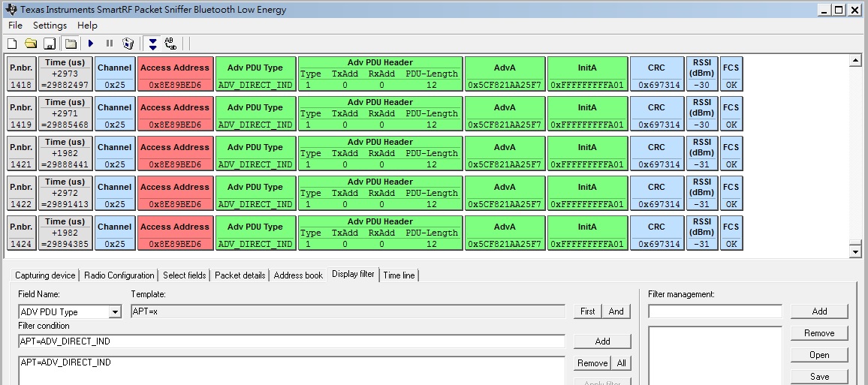
Task: Select the Display filter tab
Action: [x=353, y=275]
